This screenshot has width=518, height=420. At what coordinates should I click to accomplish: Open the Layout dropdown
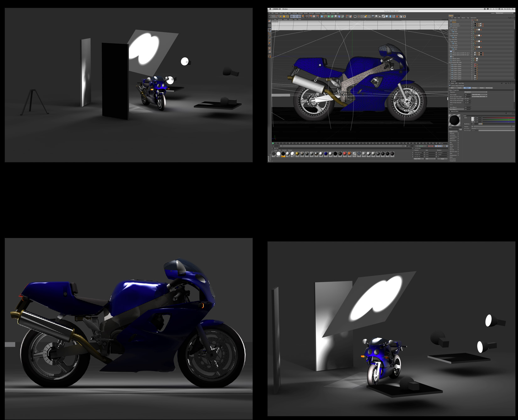coord(504,13)
